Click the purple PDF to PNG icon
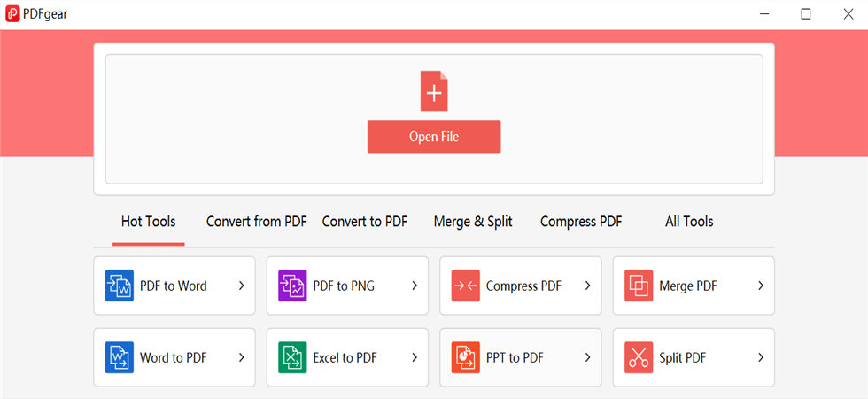This screenshot has height=399, width=868. (x=292, y=286)
